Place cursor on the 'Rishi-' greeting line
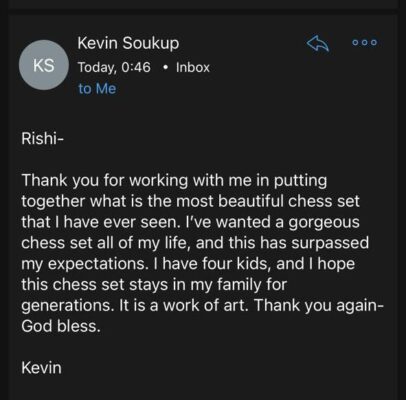 (42, 138)
